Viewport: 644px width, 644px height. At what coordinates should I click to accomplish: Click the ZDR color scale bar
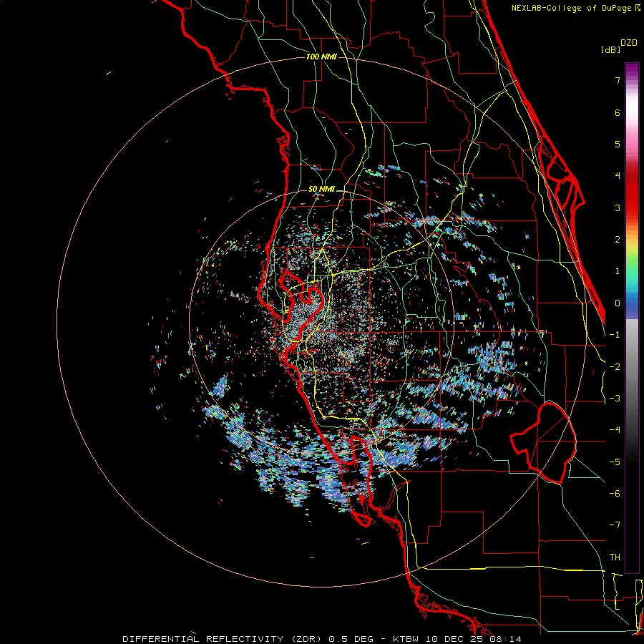coord(632,318)
